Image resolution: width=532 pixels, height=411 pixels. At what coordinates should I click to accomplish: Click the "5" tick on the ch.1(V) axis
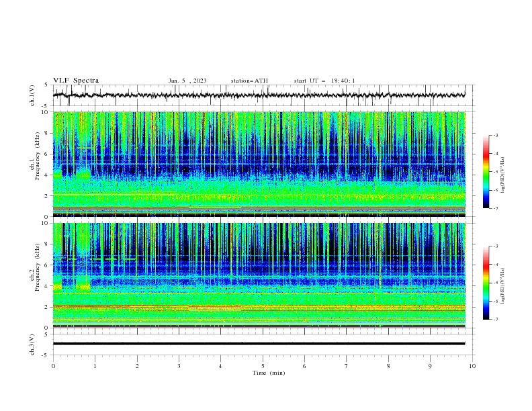click(x=47, y=85)
